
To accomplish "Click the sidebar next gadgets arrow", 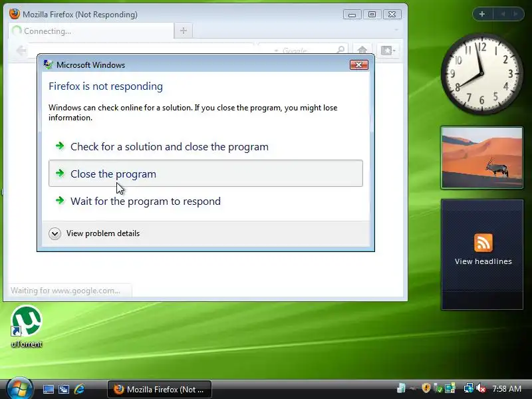I will point(516,14).
